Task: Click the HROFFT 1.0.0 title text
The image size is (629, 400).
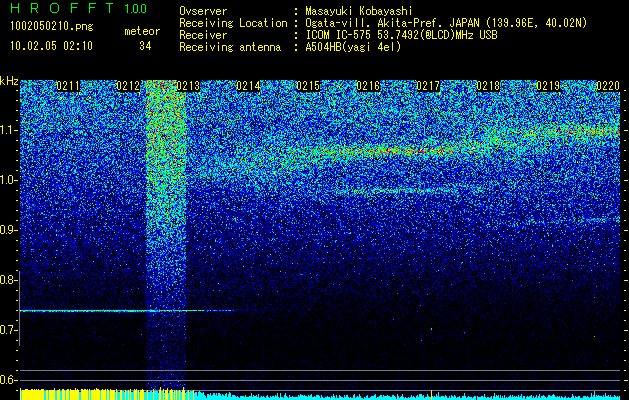Action: (x=78, y=8)
